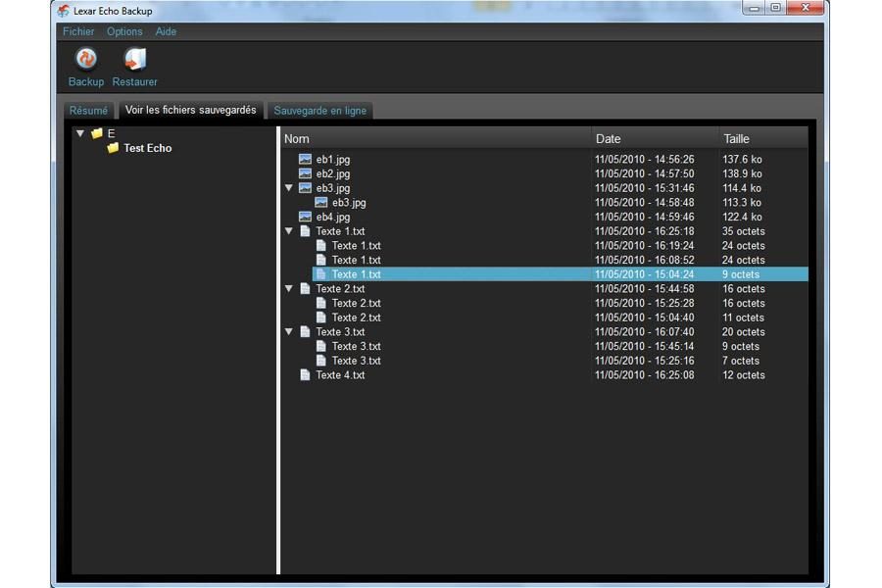Click the eb2.jpg image icon
The width and height of the screenshot is (882, 588).
coord(305,173)
